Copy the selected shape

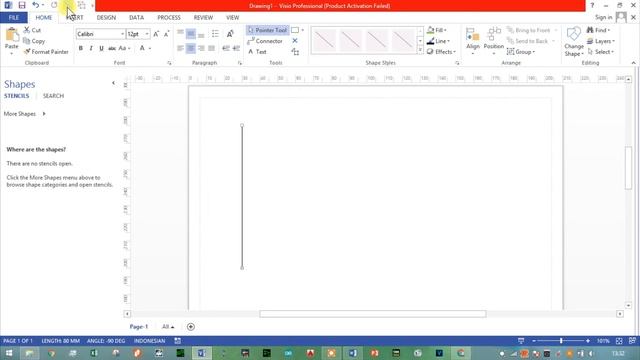coord(34,41)
